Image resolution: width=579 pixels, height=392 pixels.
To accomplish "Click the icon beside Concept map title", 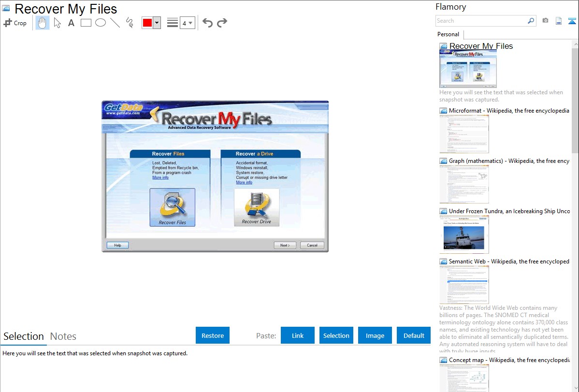I will click(x=443, y=360).
